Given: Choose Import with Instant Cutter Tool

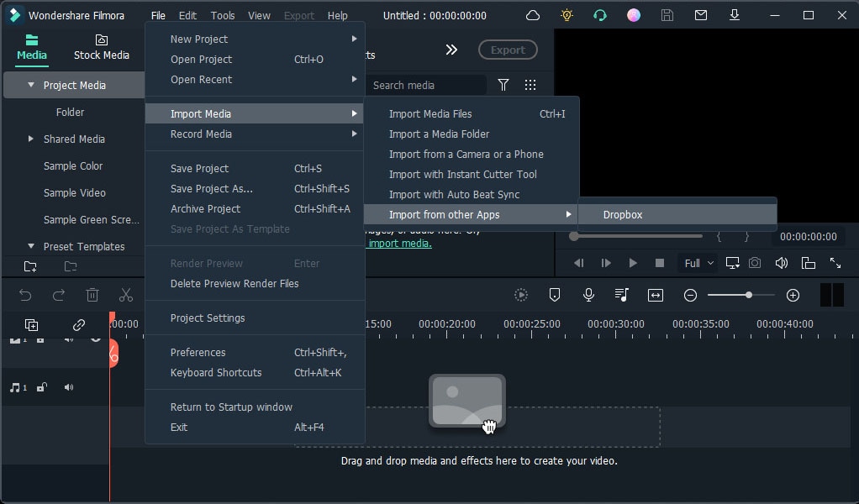Looking at the screenshot, I should (x=472, y=174).
